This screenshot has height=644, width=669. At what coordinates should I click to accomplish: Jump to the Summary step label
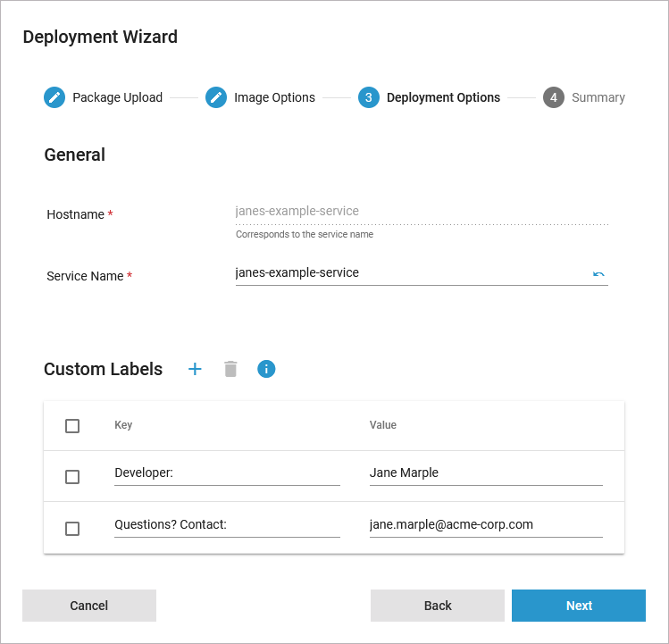(x=598, y=98)
